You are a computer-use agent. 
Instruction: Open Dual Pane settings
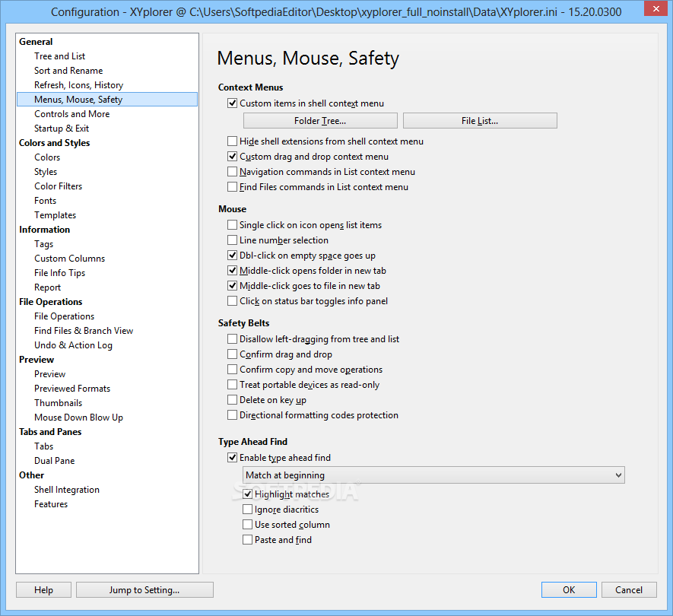pos(55,461)
